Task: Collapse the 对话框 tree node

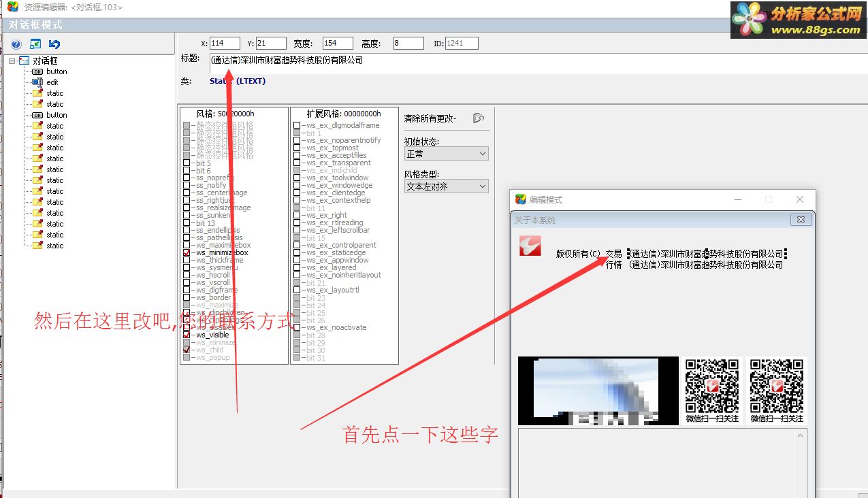Action: point(12,61)
